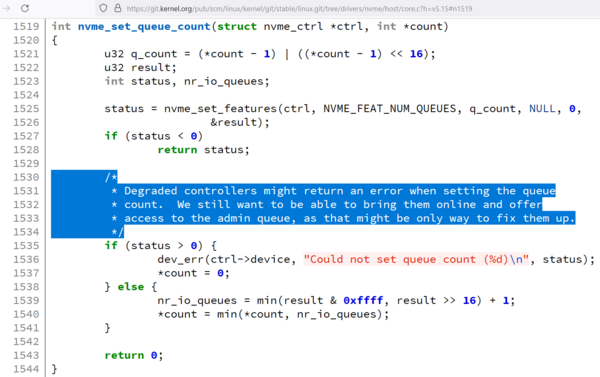The width and height of the screenshot is (600, 377).
Task: Open line number 1541 link
Action: coord(26,328)
